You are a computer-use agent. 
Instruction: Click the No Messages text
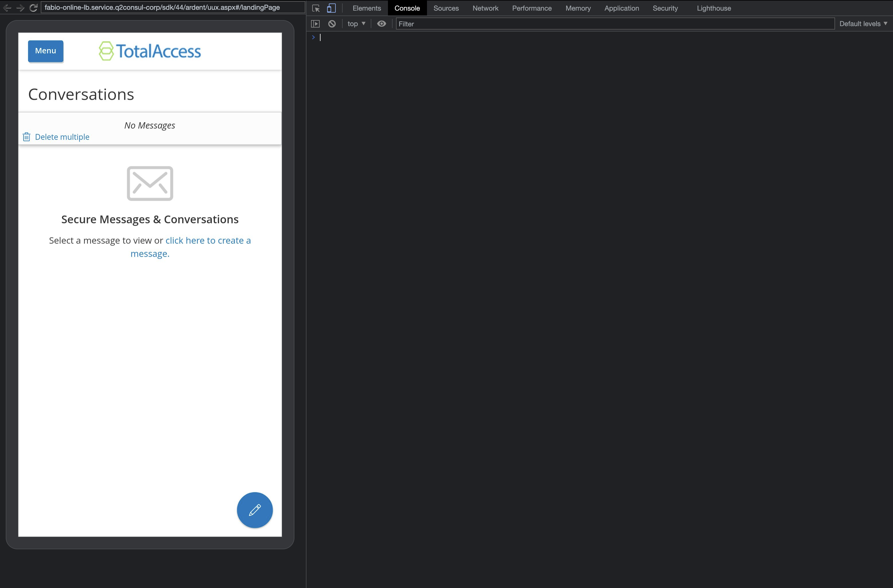coord(150,125)
